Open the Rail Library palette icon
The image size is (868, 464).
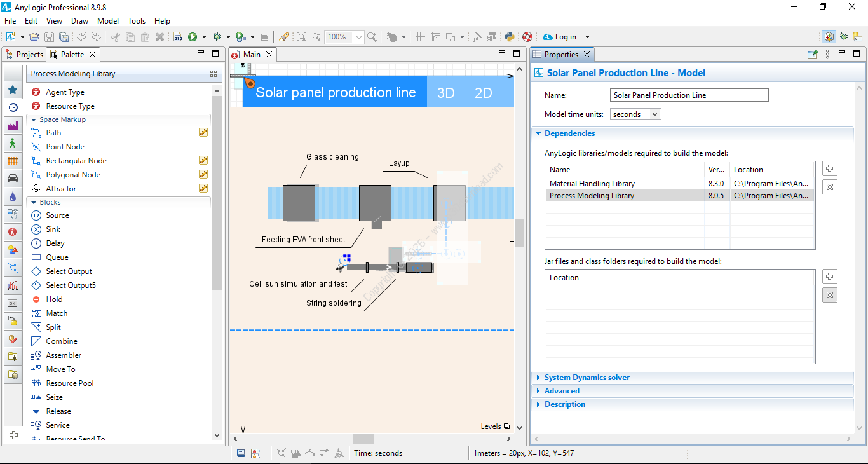coord(12,161)
